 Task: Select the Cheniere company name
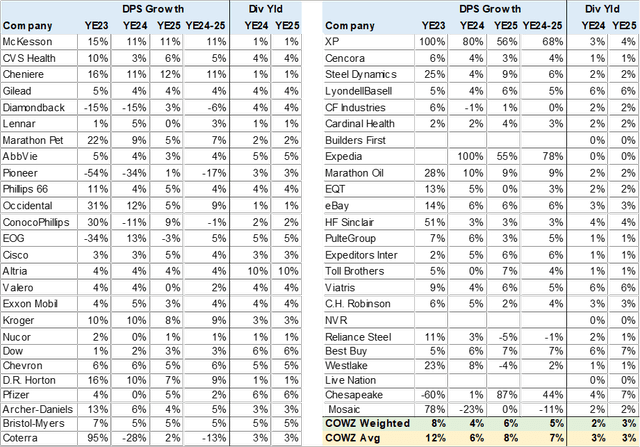click(x=23, y=75)
